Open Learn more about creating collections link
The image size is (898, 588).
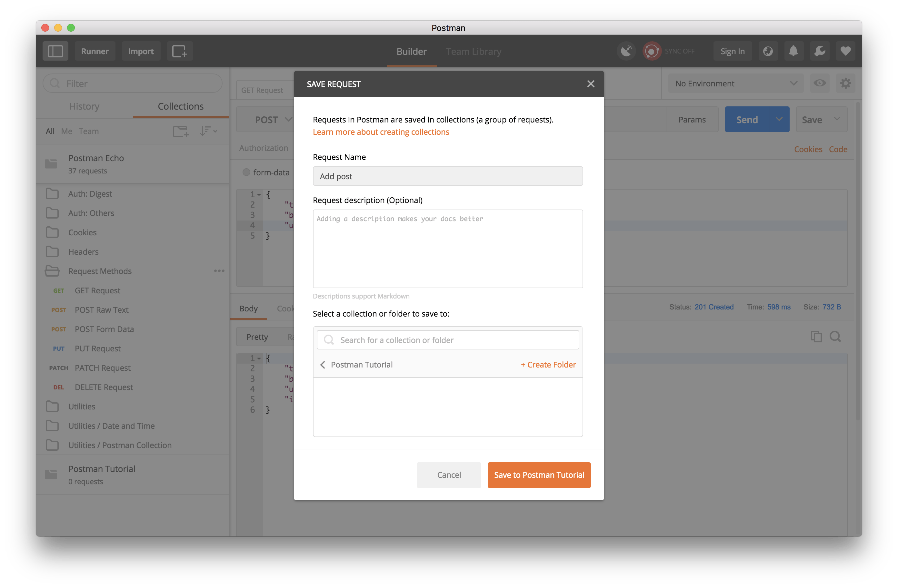[x=381, y=132]
